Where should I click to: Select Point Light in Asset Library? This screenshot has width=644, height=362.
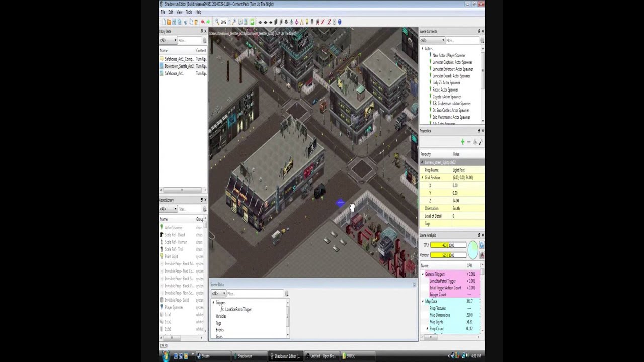(x=171, y=256)
